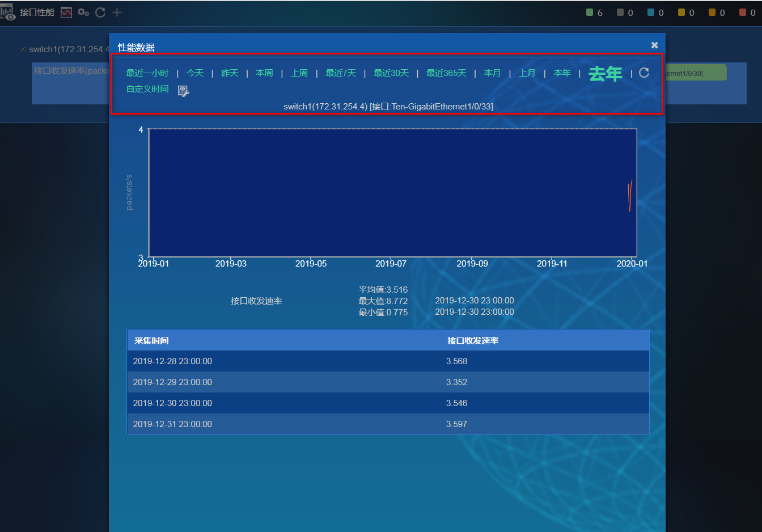This screenshot has height=532, width=762.
Task: Click the 最小值:0.775 statistic
Action: [x=383, y=313]
